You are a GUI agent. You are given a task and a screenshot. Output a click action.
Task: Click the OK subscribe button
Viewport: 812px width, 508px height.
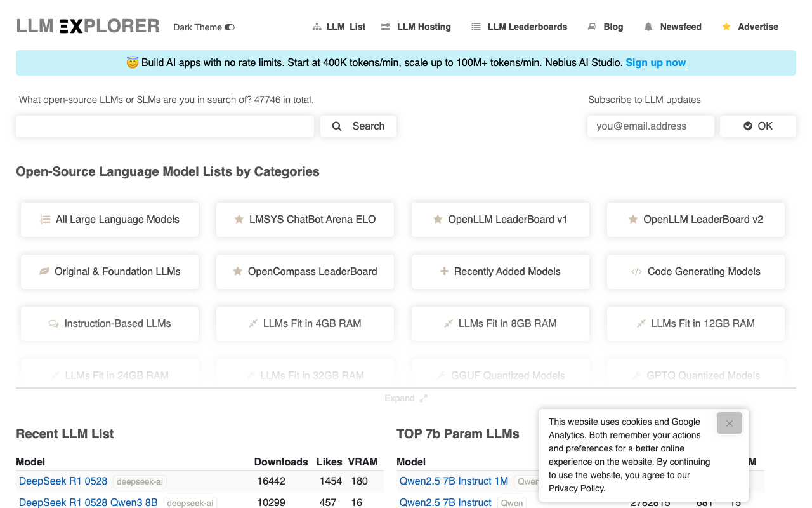[x=758, y=126]
